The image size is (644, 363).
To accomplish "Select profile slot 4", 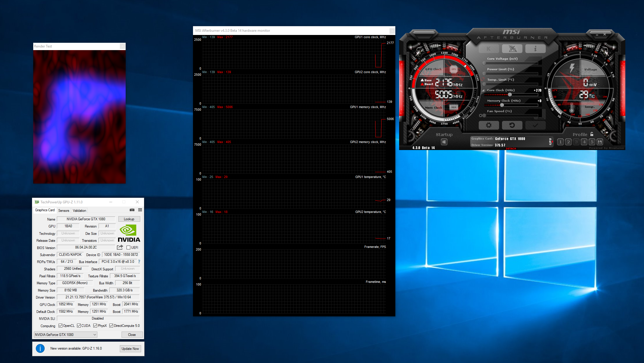I will coord(584,142).
